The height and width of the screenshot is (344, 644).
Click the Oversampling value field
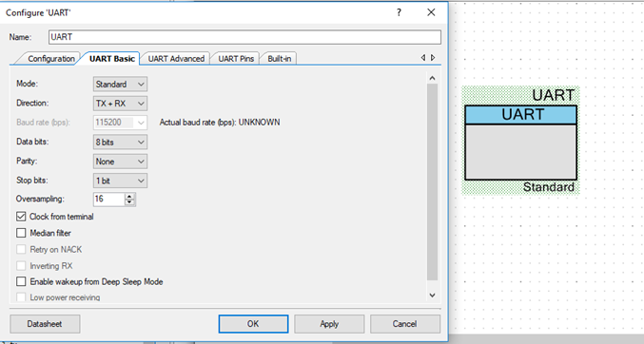click(x=108, y=200)
